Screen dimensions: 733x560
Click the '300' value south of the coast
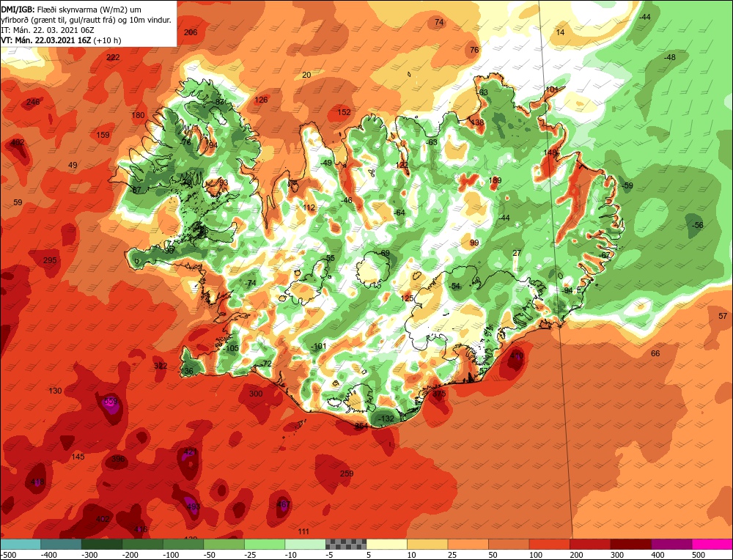point(256,394)
